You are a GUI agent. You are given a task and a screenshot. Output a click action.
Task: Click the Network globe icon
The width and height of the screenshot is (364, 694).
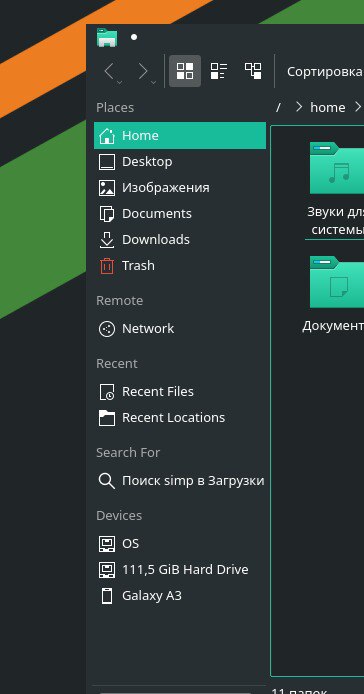(107, 329)
